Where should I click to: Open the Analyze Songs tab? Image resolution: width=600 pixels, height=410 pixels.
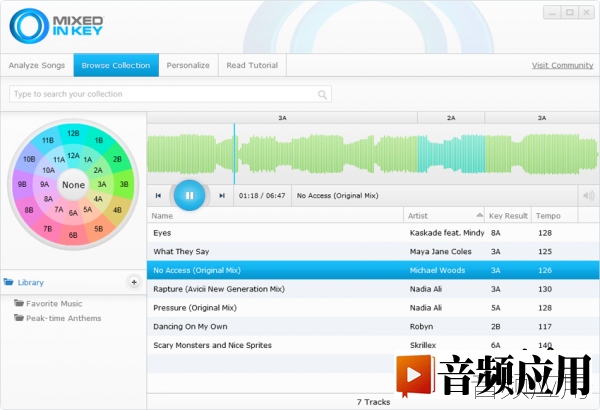pyautogui.click(x=37, y=65)
